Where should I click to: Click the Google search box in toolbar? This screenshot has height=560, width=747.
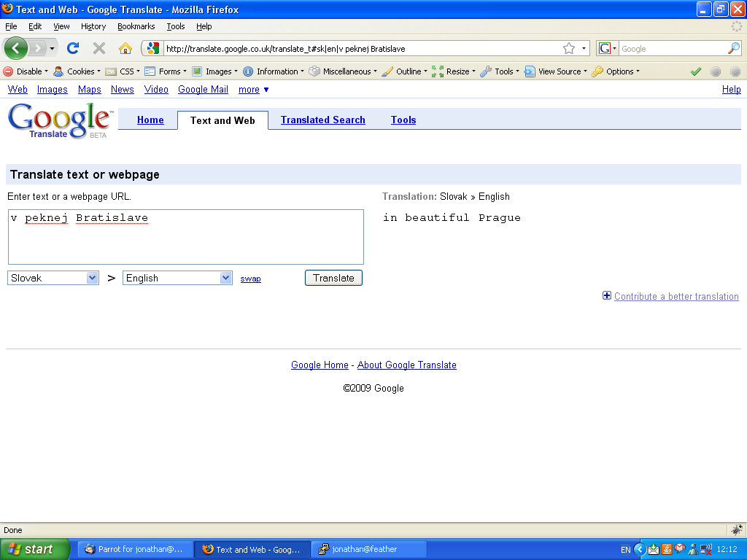(673, 48)
